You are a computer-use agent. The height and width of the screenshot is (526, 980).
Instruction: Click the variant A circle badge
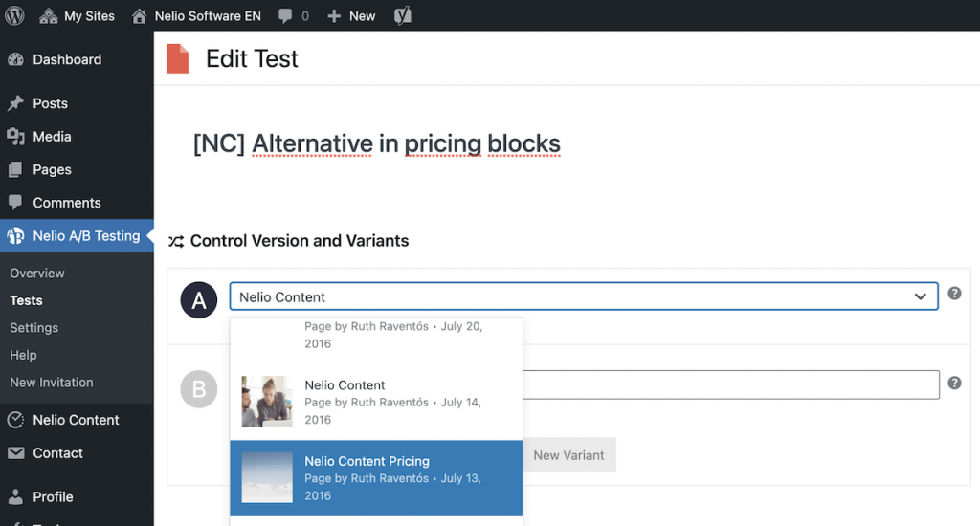199,300
